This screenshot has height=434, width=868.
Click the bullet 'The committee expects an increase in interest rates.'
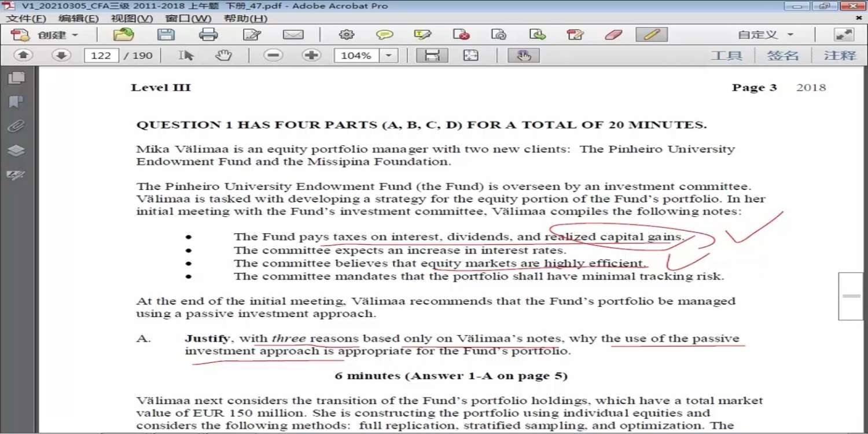point(400,251)
